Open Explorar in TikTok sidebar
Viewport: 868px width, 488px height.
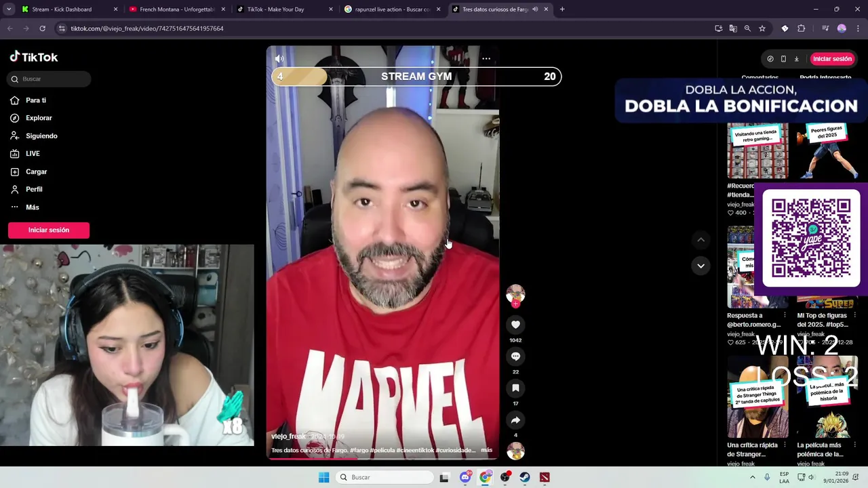click(x=39, y=118)
